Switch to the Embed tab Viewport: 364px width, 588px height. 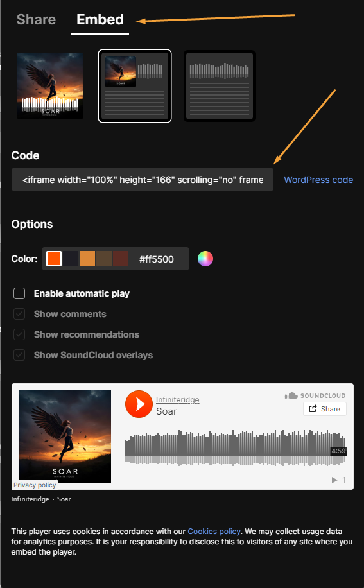(100, 19)
